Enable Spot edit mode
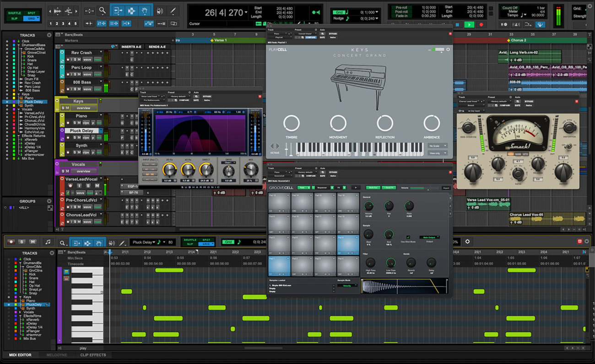Image resolution: width=595 pixels, height=364 pixels. 31,13
